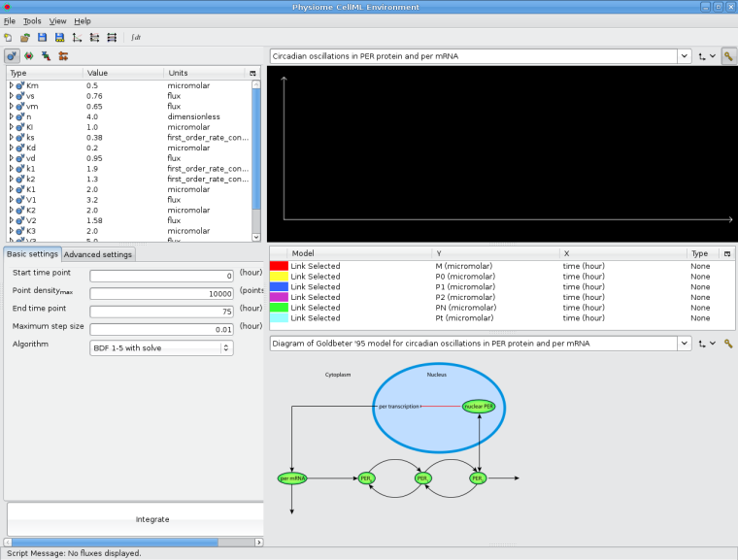
Task: Switch to the Advanced settings tab
Action: 98,254
